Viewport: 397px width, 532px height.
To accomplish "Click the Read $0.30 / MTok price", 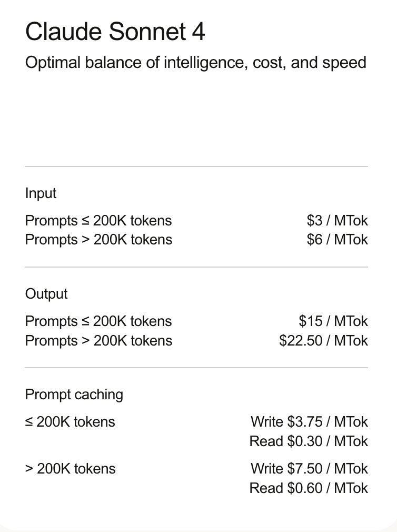I will [x=309, y=441].
